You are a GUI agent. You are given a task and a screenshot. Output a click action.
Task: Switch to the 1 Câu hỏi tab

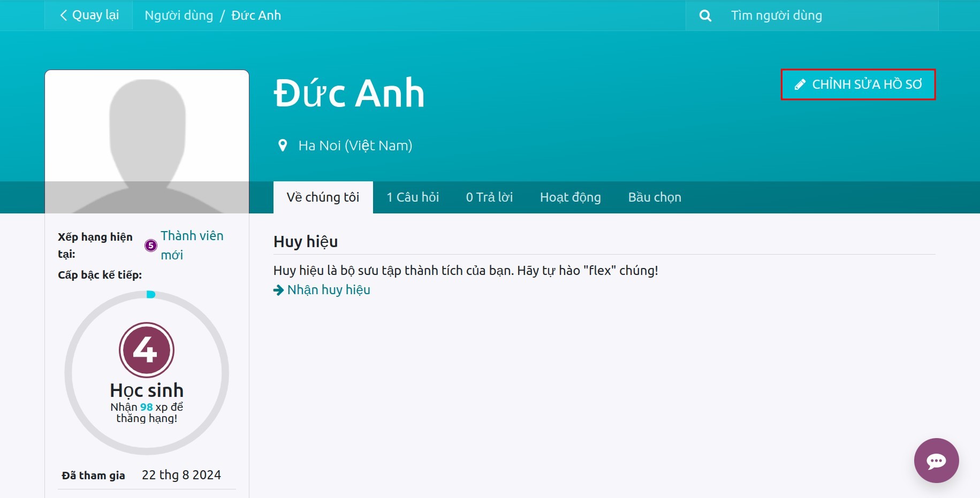click(x=413, y=197)
